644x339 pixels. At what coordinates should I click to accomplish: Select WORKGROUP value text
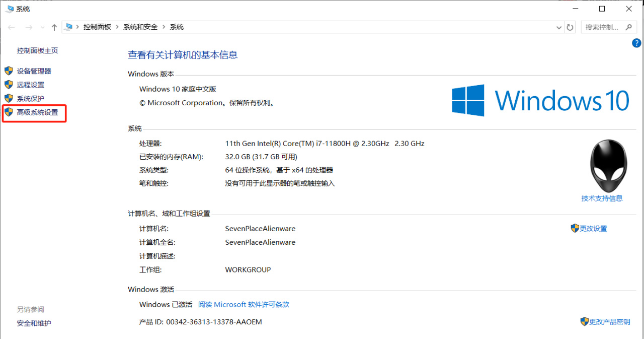(x=248, y=269)
